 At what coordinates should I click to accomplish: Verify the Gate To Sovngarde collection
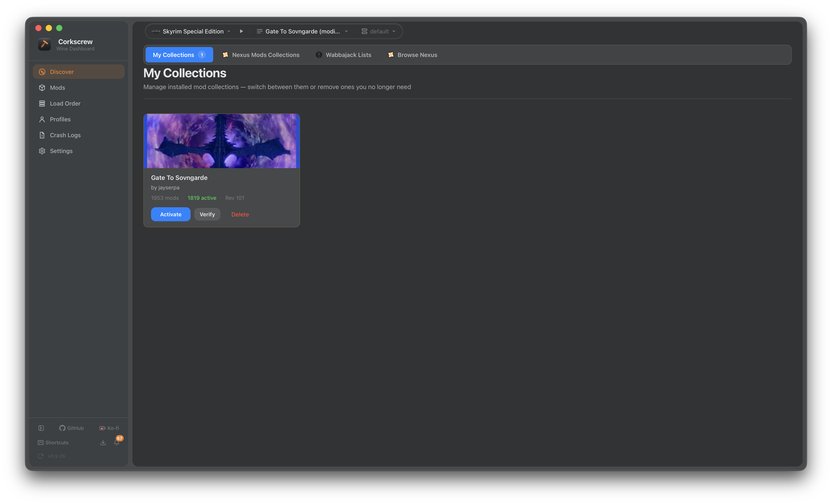(207, 214)
